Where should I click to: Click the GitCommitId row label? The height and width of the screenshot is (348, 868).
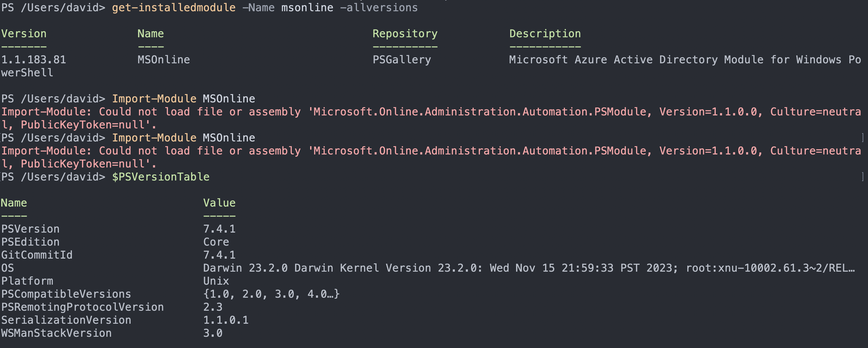click(37, 255)
